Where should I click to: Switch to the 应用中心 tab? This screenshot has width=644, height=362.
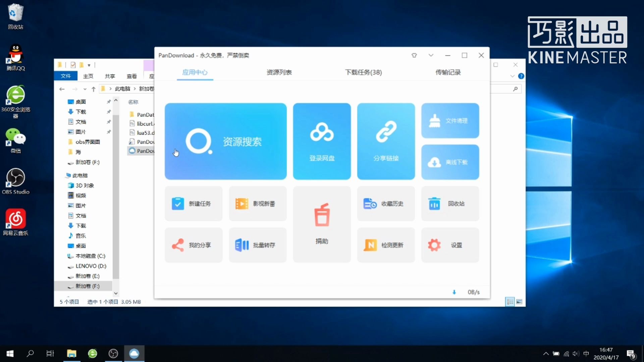195,72
